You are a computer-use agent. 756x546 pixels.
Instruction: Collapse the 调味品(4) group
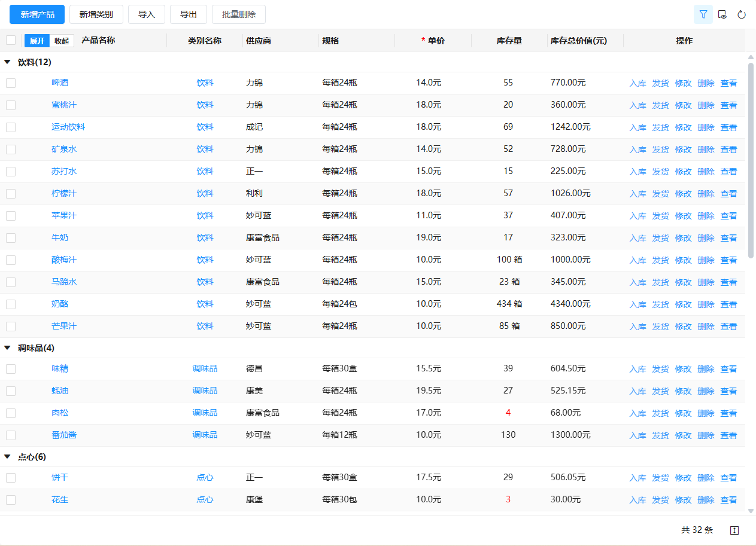[x=7, y=347]
